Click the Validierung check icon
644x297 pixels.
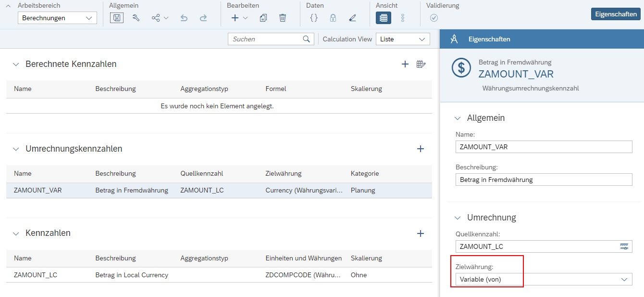pyautogui.click(x=434, y=18)
